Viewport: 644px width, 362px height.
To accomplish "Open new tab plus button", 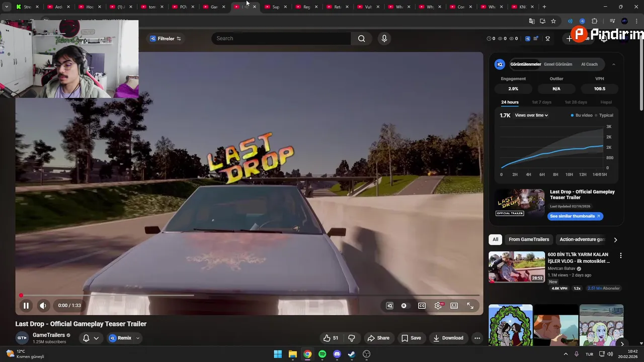I will [x=544, y=7].
